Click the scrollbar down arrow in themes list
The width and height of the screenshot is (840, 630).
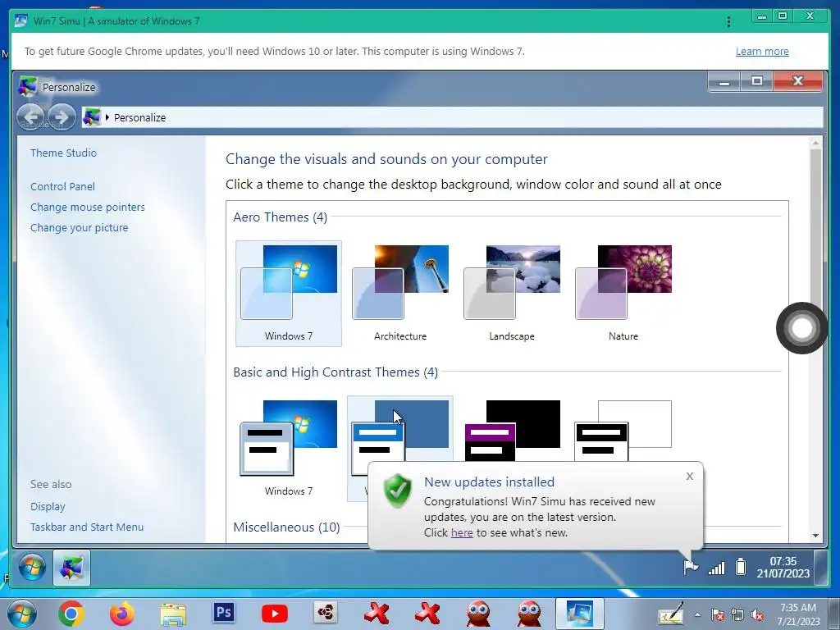point(815,535)
